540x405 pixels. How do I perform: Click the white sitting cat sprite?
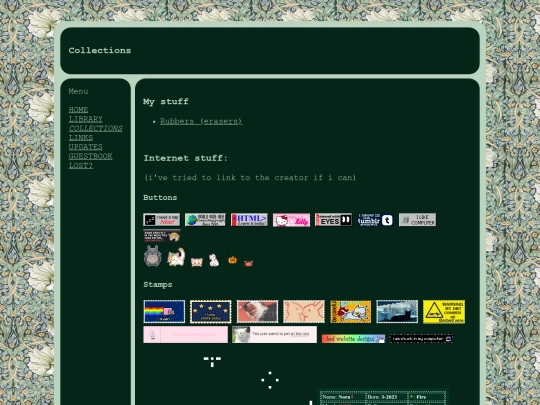[214, 260]
